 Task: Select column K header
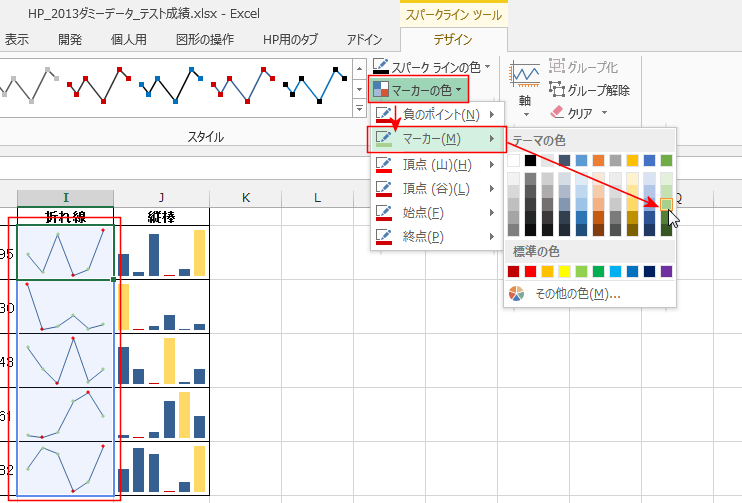click(246, 198)
